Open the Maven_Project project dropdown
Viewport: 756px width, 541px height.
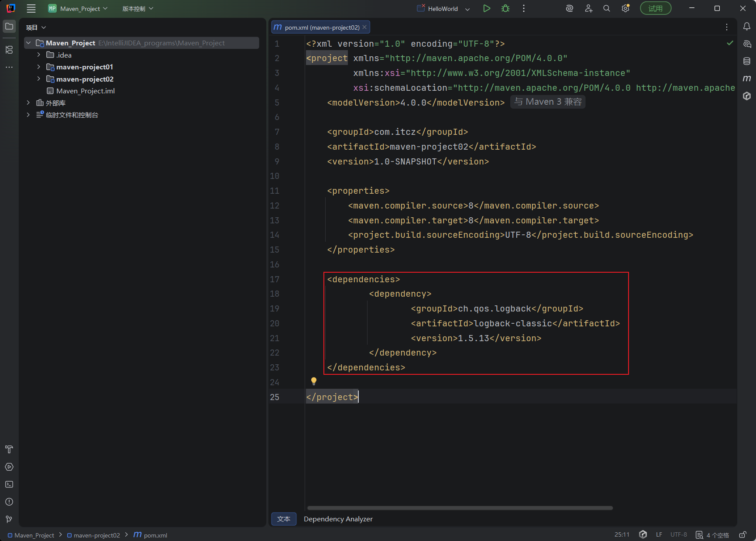click(x=78, y=8)
